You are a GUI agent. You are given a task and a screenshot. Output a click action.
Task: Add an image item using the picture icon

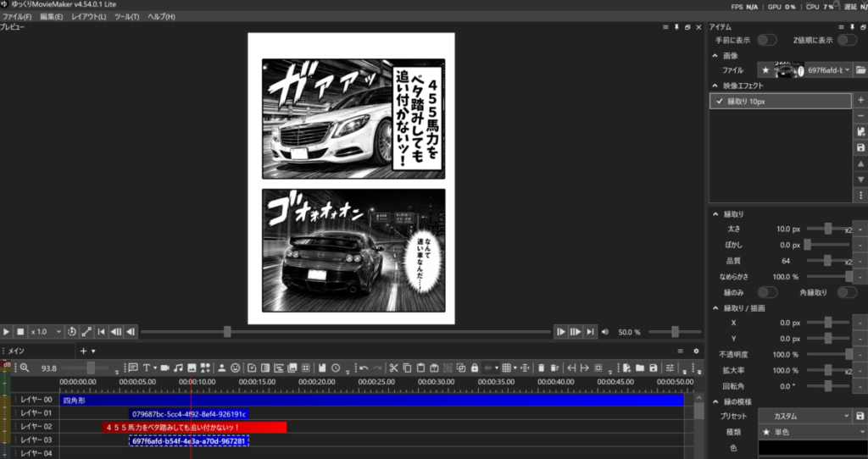tap(192, 368)
